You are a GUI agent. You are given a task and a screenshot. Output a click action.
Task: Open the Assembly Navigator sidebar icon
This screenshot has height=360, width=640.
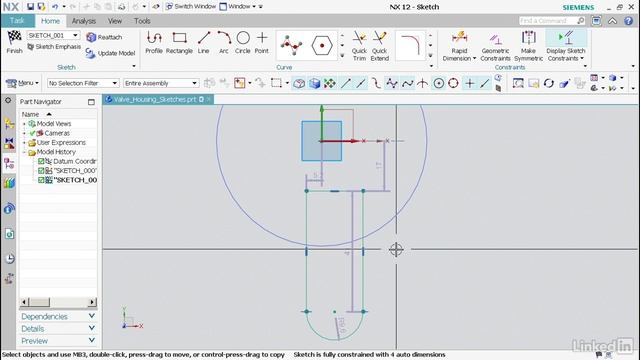click(9, 123)
